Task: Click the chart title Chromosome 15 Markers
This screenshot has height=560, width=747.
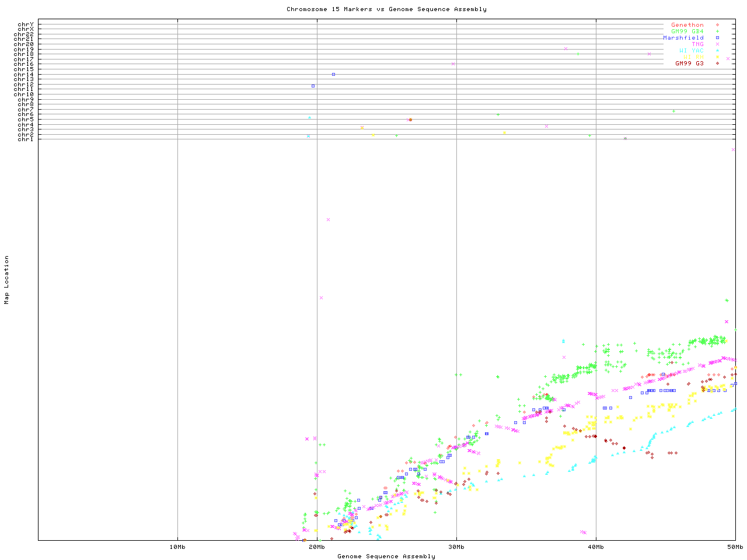Action: point(386,9)
